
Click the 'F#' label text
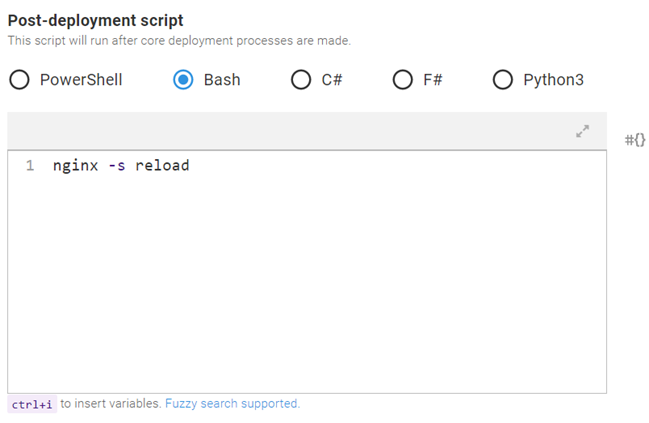(x=432, y=80)
